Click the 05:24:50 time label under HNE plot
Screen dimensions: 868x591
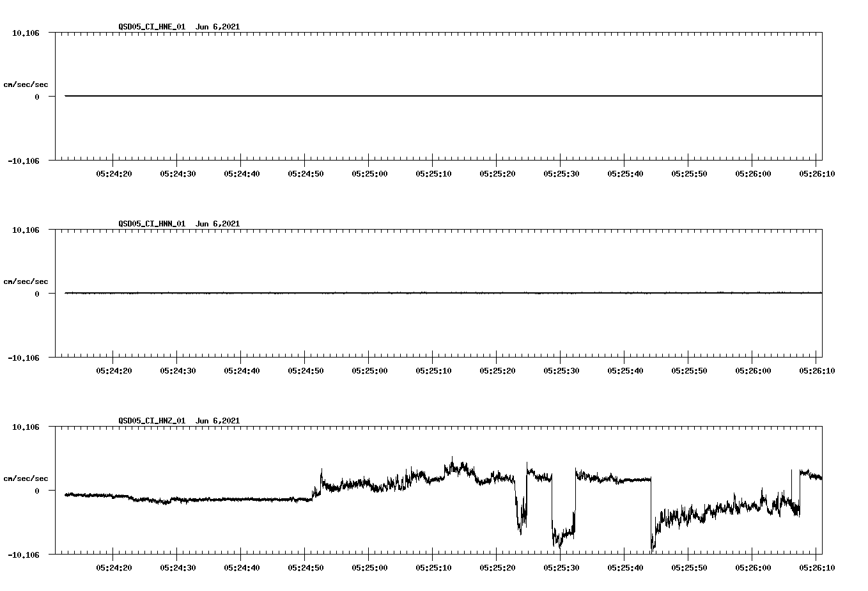(306, 173)
